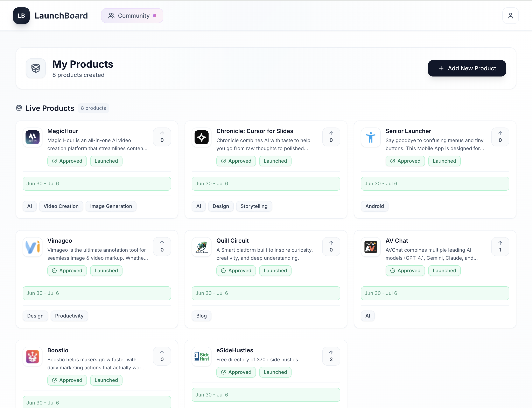
Task: Click Senior Launcher's Jun 30 - Jul 6 bar
Action: tap(435, 184)
